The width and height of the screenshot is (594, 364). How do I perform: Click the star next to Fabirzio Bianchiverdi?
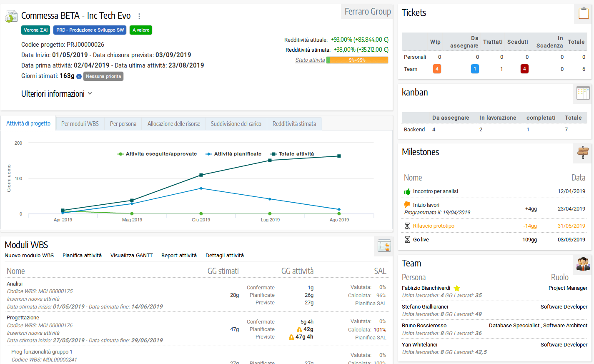(457, 288)
